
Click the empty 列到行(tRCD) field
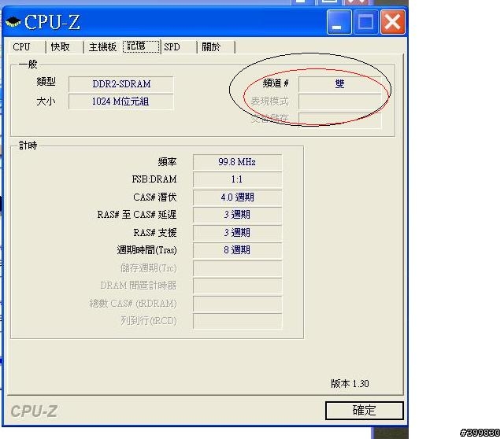[x=237, y=321]
